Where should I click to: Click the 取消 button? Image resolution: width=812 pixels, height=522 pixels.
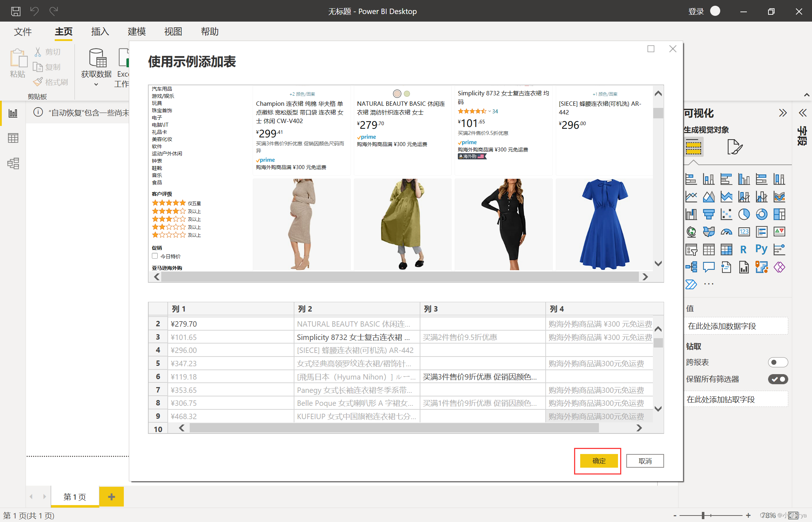click(x=645, y=461)
